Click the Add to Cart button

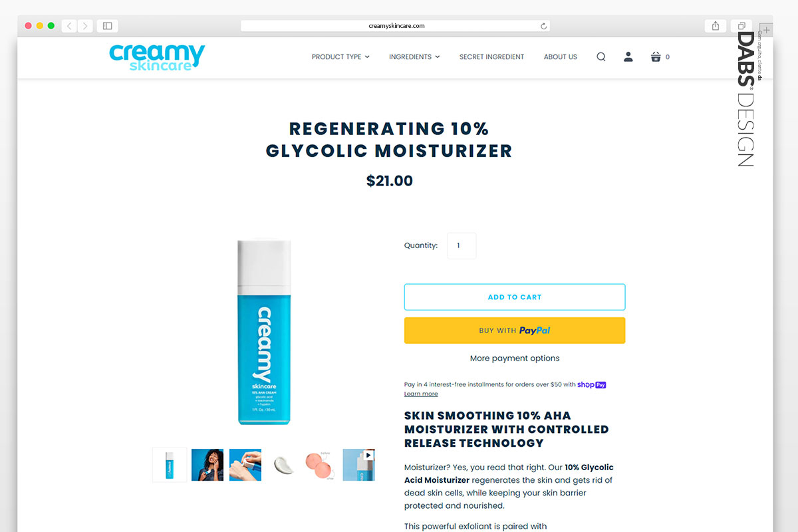click(515, 297)
